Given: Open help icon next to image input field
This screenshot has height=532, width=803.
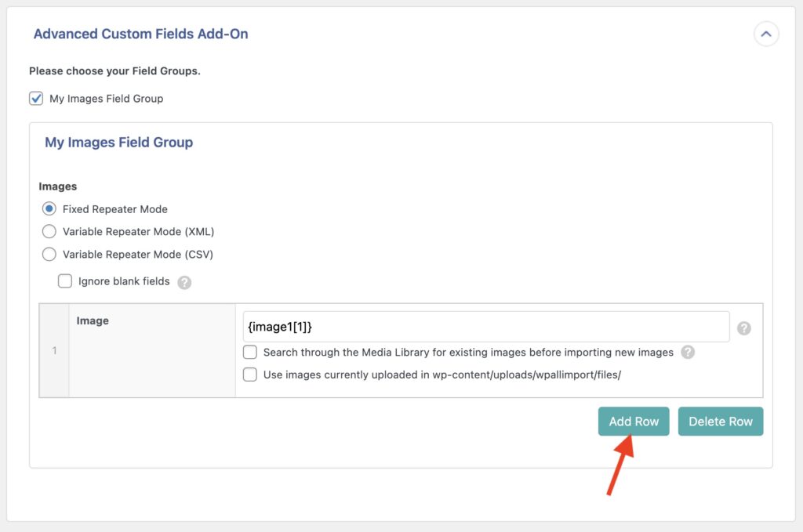Looking at the screenshot, I should coord(744,328).
